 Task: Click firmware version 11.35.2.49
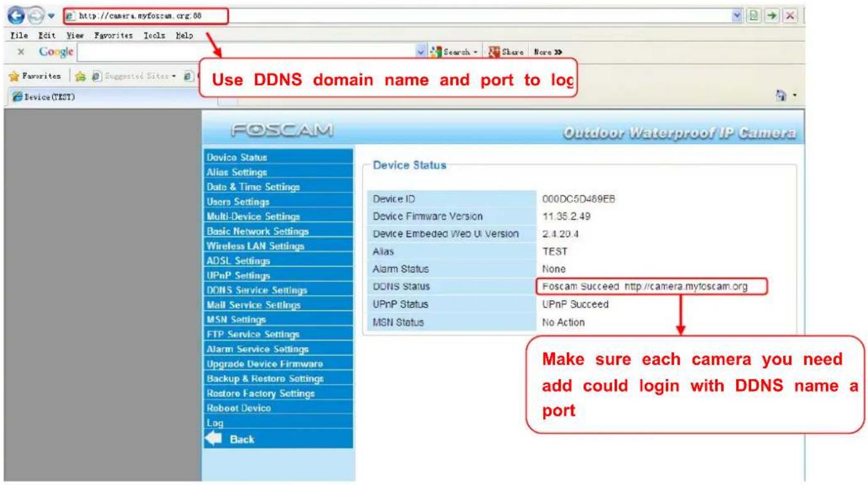click(x=566, y=216)
